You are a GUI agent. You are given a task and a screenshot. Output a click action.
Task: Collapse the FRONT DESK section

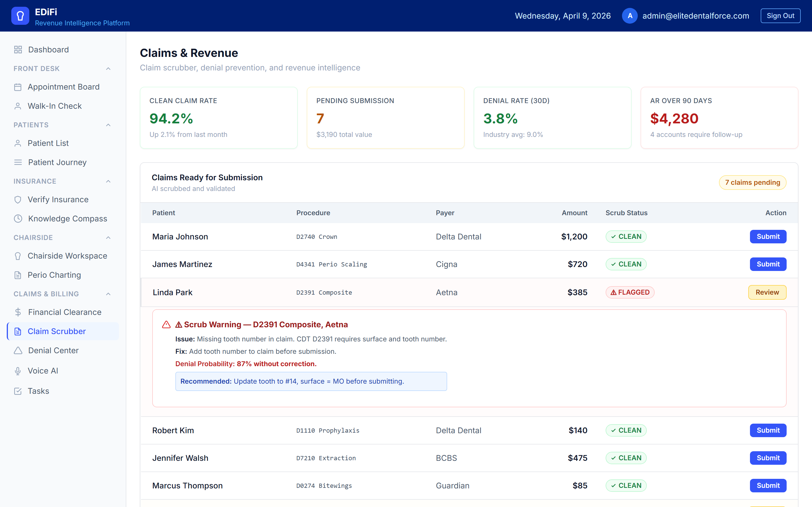tap(108, 68)
